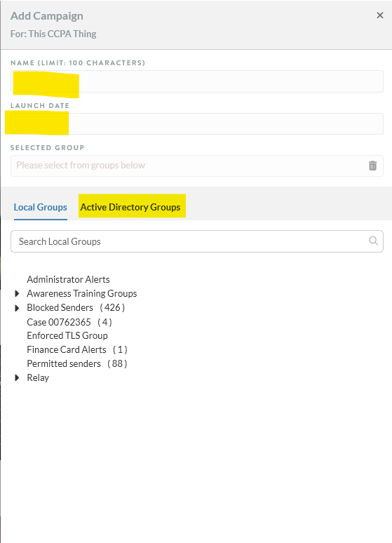Image resolution: width=392 pixels, height=543 pixels.
Task: Choose the Permitted senders group
Action: (64, 363)
